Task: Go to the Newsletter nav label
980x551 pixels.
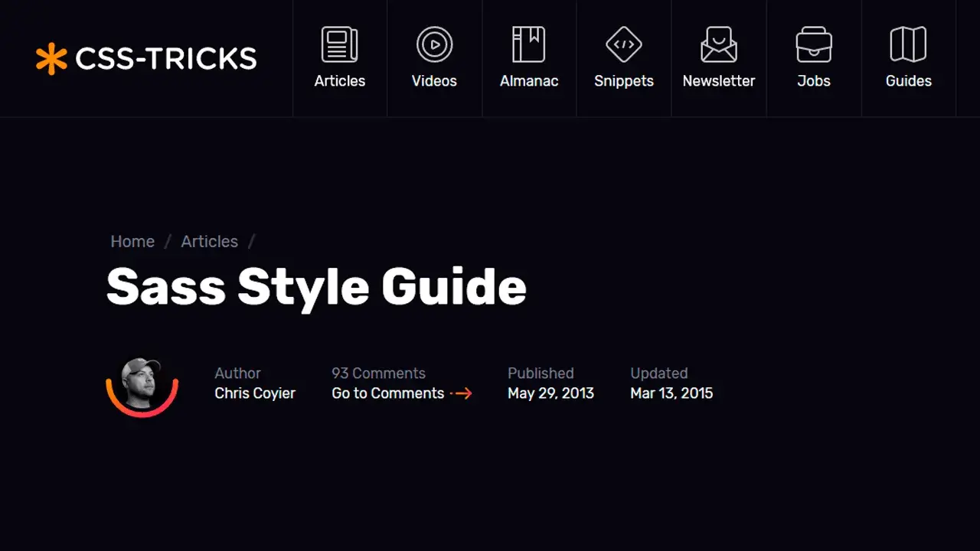Action: click(719, 81)
